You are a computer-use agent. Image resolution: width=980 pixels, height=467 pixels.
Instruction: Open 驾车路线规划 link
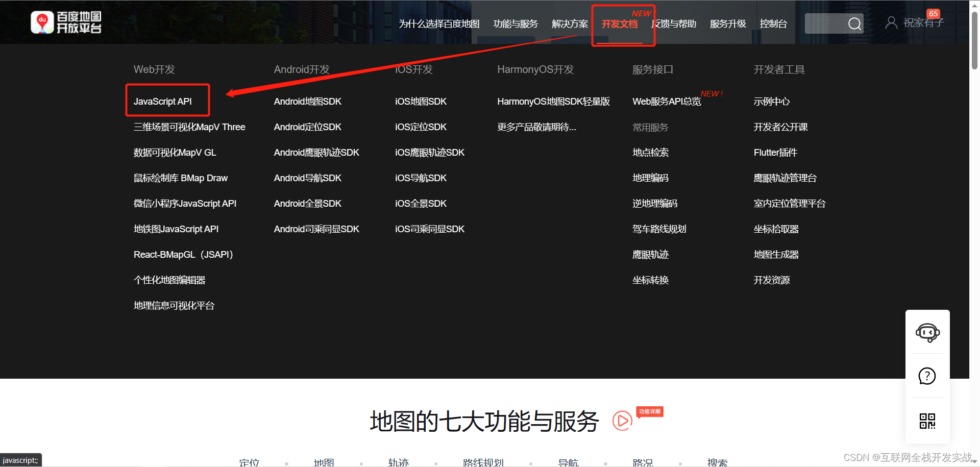point(659,229)
